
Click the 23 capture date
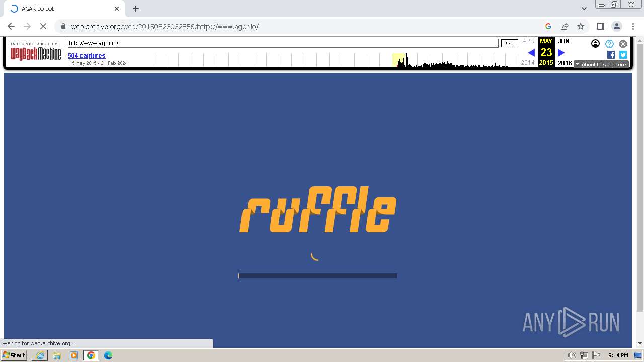click(x=546, y=53)
